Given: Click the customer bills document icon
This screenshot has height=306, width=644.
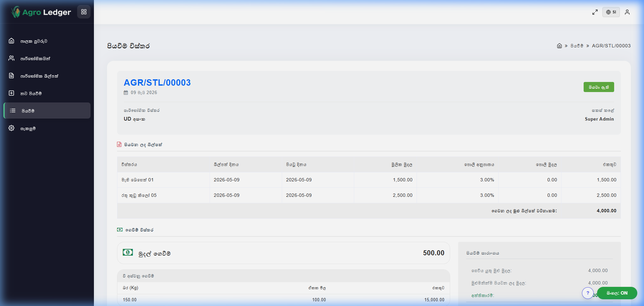Looking at the screenshot, I should tap(11, 76).
